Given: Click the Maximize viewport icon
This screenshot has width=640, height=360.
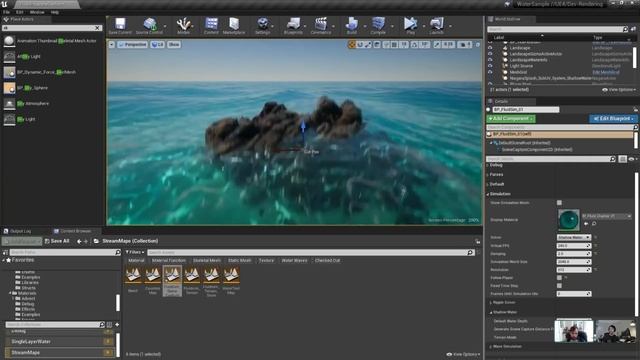Looking at the screenshot, I should tap(478, 44).
